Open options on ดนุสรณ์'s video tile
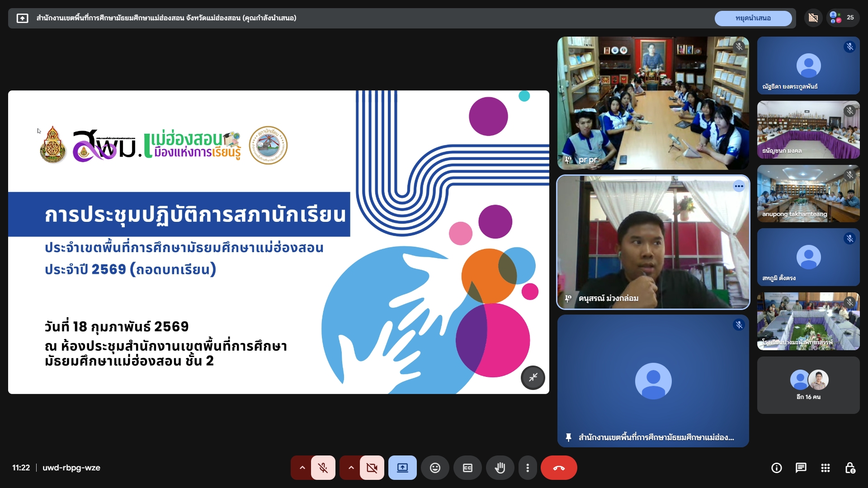 (739, 186)
